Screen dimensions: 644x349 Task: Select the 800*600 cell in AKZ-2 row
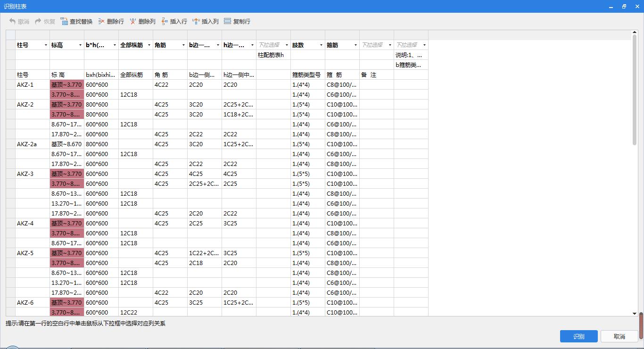[x=101, y=105]
